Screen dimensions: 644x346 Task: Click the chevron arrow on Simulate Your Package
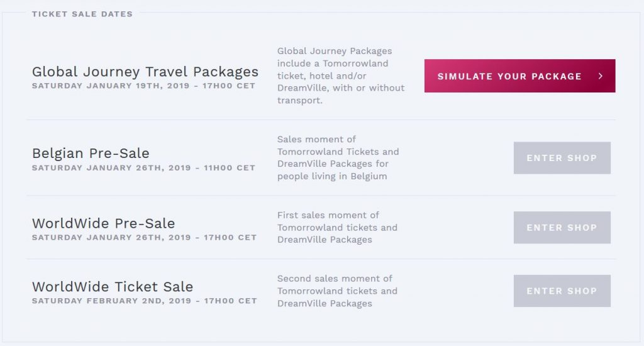(601, 76)
